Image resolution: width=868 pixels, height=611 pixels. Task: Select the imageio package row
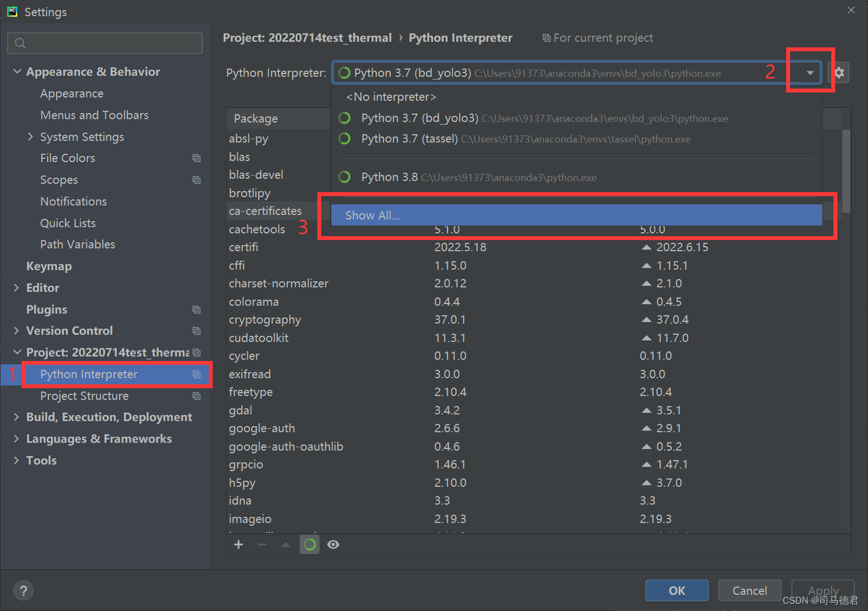[534, 519]
